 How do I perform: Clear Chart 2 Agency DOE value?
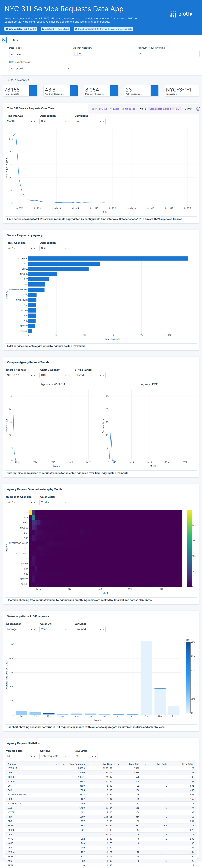pyautogui.click(x=66, y=375)
